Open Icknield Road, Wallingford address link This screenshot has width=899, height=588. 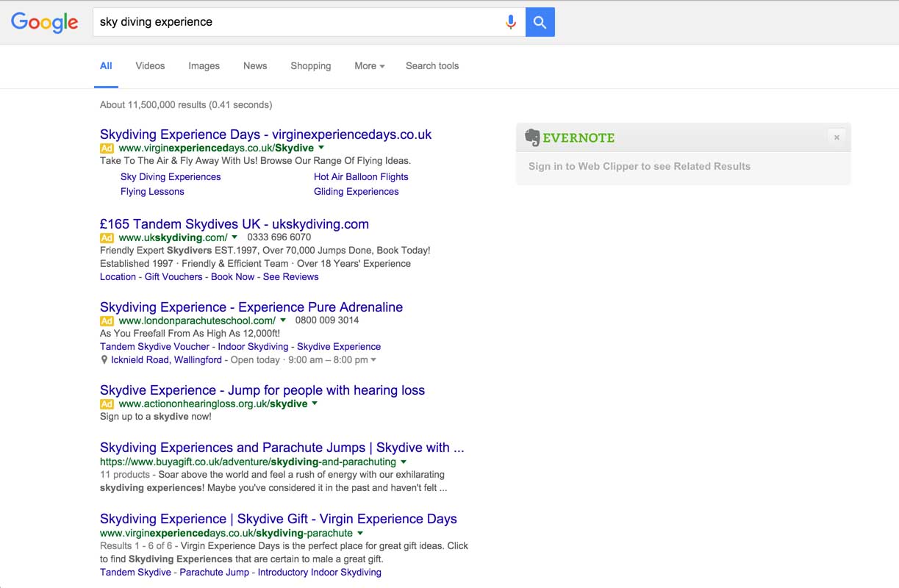166,360
